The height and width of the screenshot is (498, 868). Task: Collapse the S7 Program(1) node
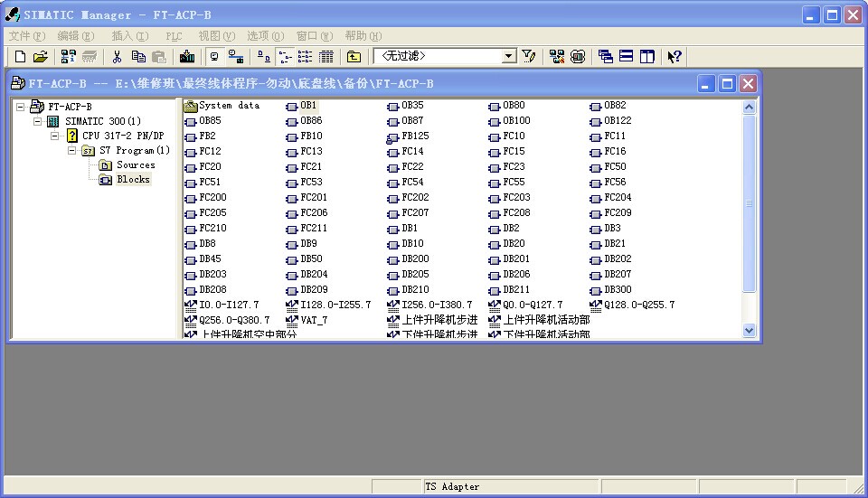(x=72, y=150)
